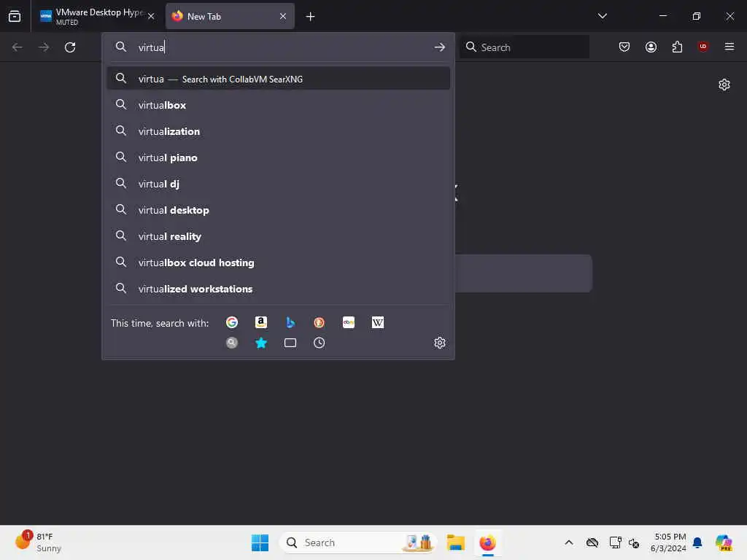
Task: Show hidden tray icons chevron
Action: point(569,542)
